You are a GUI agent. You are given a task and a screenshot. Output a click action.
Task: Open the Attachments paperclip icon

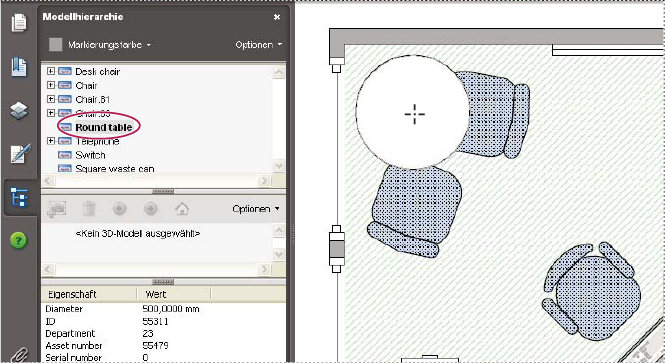[20, 355]
